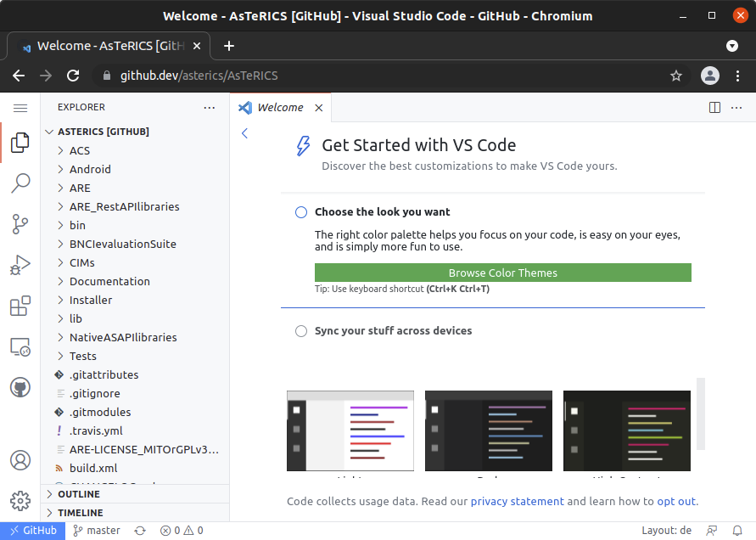Choose the Light theme preview
Screen dimensions: 756x540
tap(350, 431)
